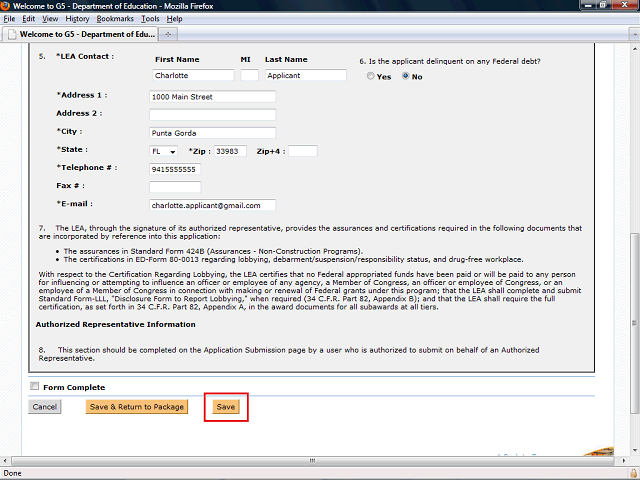Screen dimensions: 640x480
Task: Click the page icon on the G5 tab
Action: pos(12,34)
